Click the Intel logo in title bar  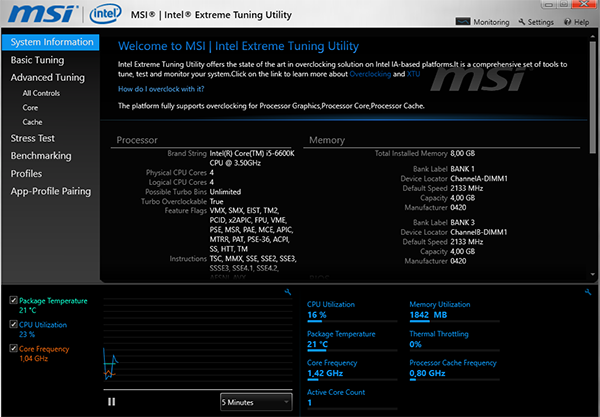(x=105, y=14)
